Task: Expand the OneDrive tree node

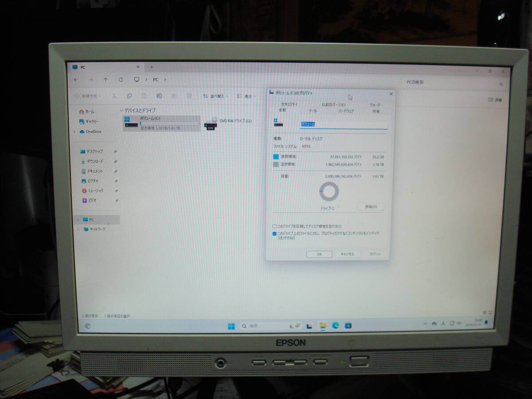Action: pyautogui.click(x=74, y=132)
